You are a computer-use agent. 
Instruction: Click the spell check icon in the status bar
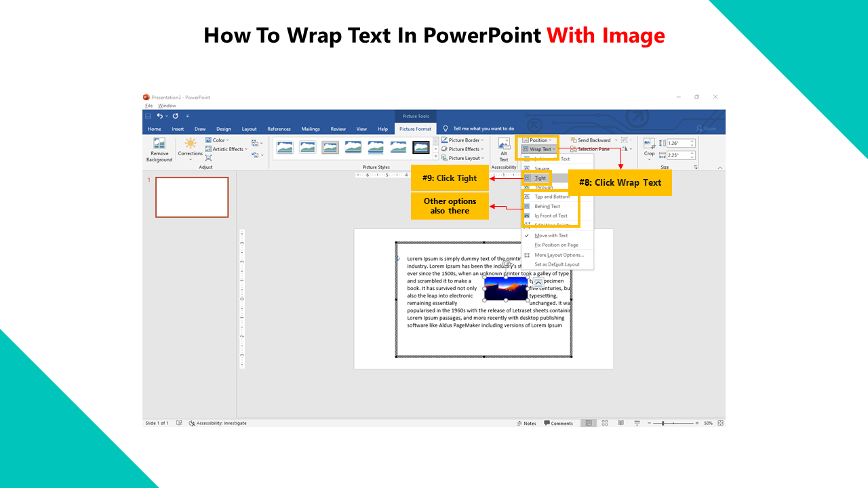pos(179,423)
